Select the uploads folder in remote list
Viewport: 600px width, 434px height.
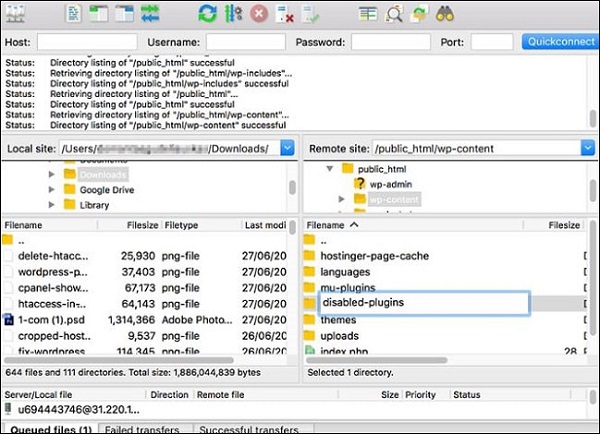pyautogui.click(x=339, y=336)
